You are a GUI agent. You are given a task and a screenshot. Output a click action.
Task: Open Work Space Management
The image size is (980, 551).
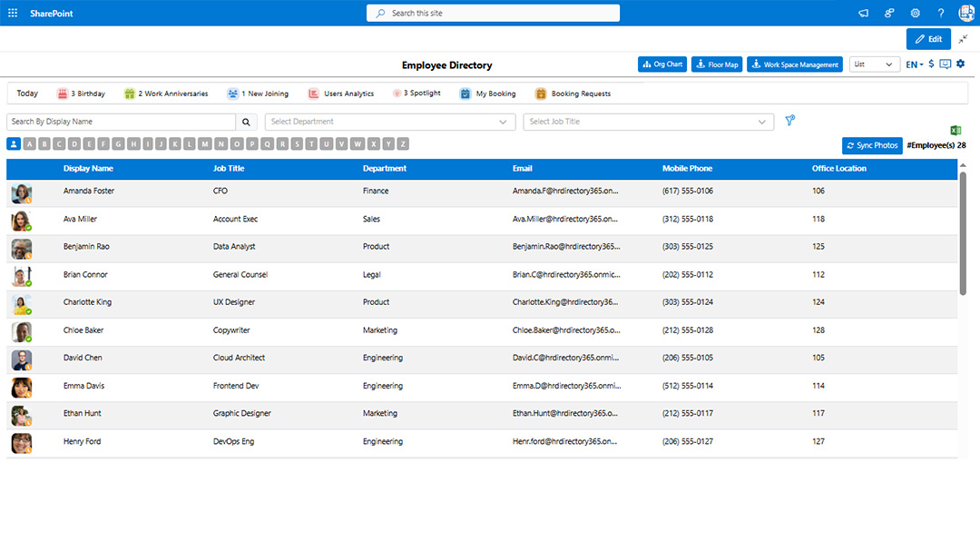tap(794, 64)
